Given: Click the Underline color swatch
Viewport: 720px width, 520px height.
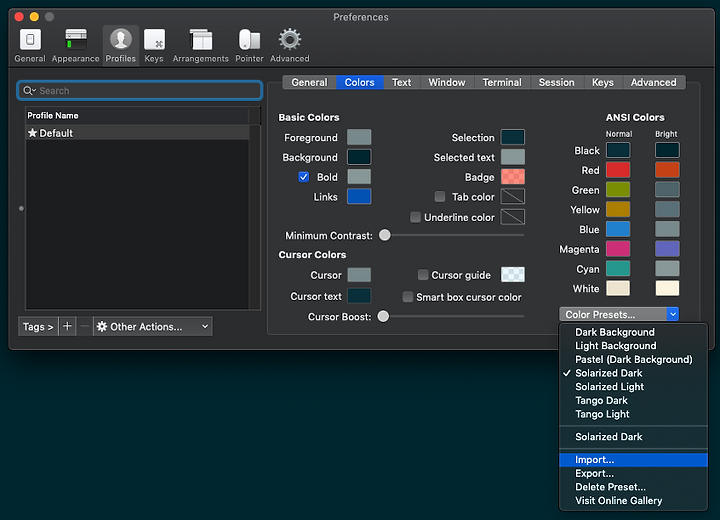Looking at the screenshot, I should (x=512, y=217).
